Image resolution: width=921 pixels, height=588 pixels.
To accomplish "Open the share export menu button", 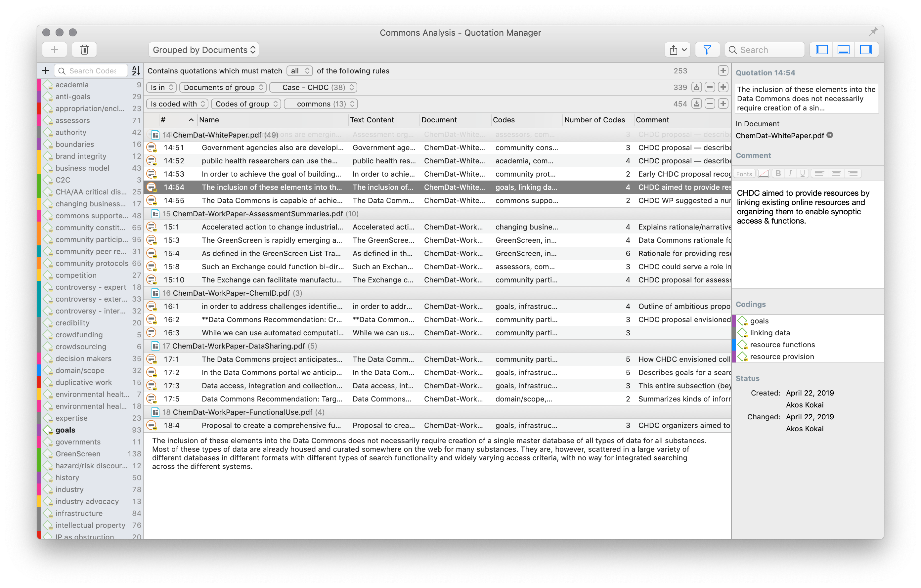I will (678, 50).
